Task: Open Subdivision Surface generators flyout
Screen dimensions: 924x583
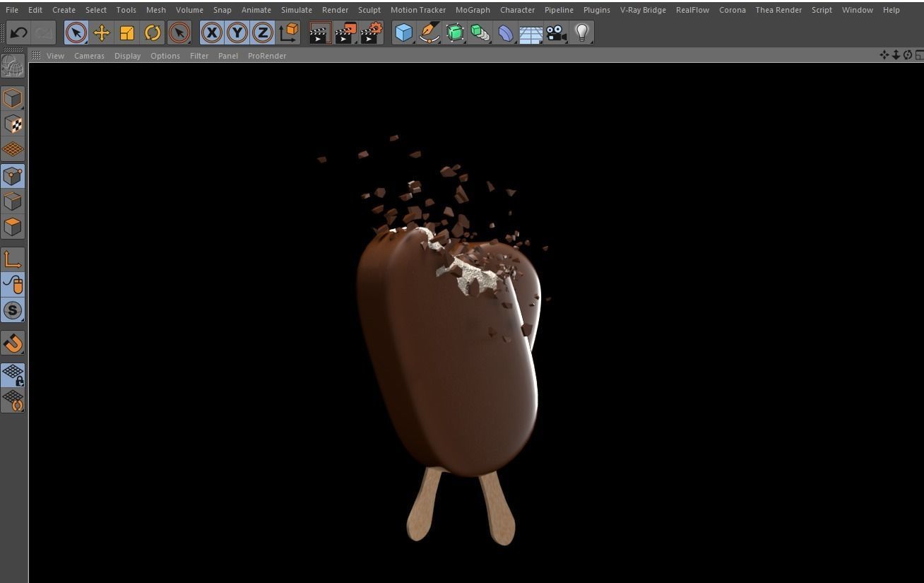Action: (x=455, y=33)
